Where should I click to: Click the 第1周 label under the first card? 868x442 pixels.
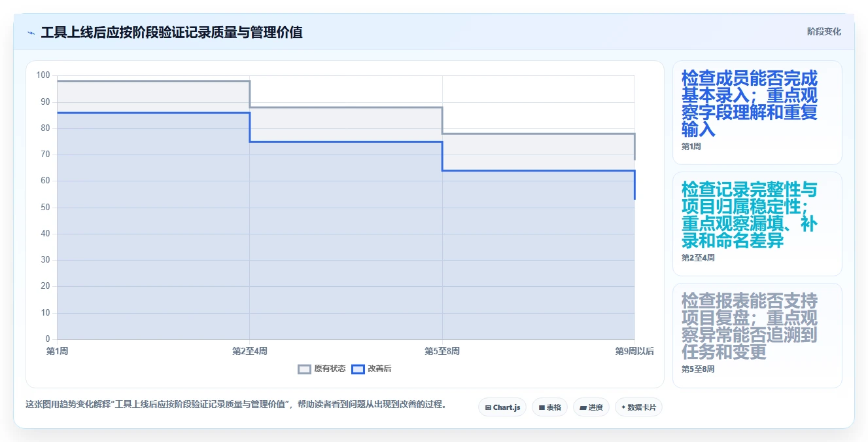(691, 147)
